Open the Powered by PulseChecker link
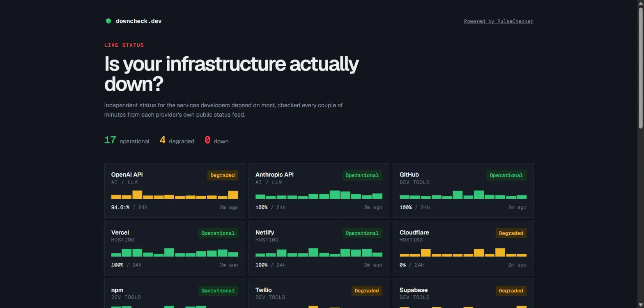The width and height of the screenshot is (644, 308). tap(499, 21)
